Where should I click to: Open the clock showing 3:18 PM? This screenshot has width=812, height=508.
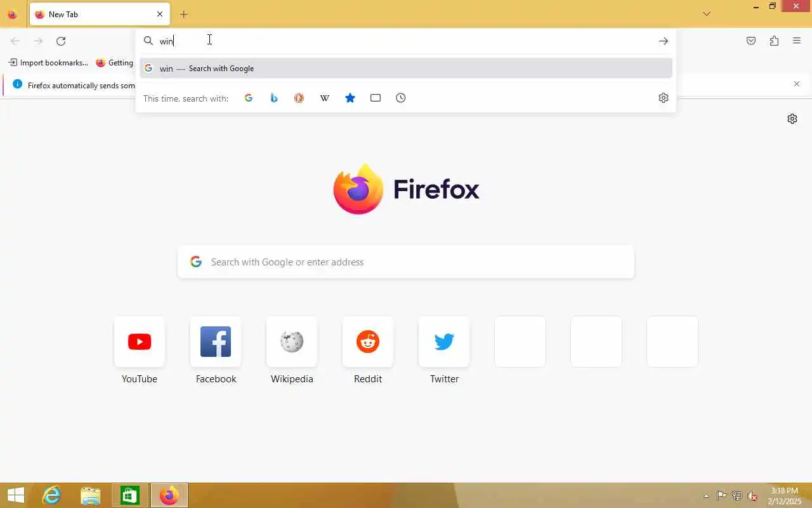click(785, 496)
